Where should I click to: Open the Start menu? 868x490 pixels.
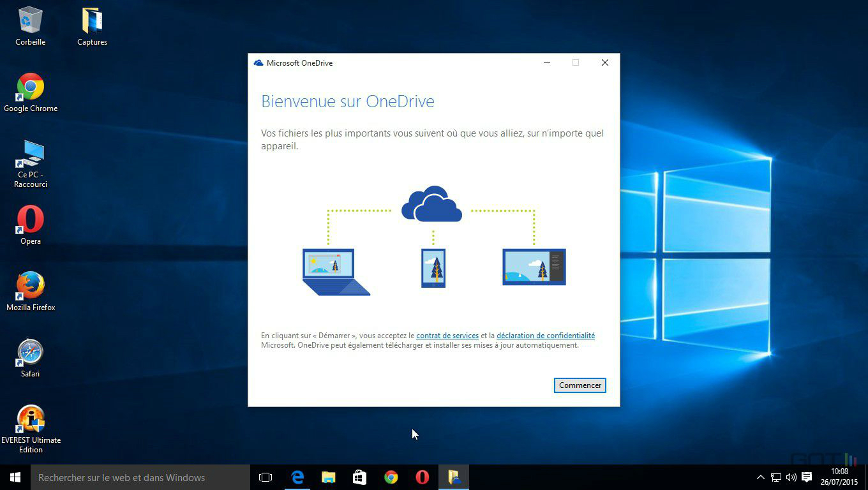(14, 477)
